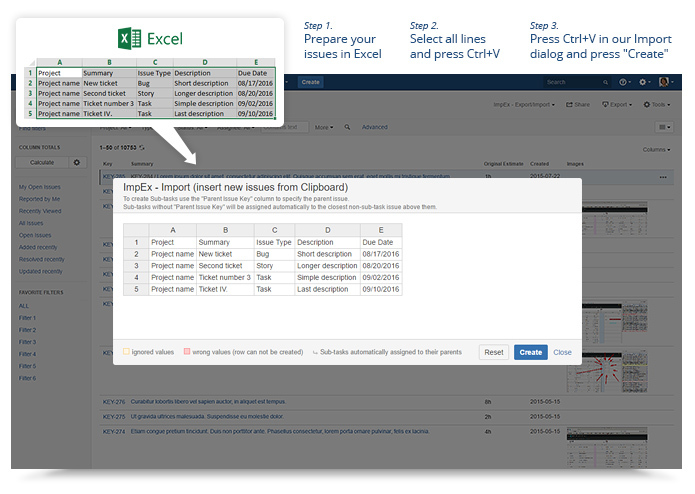Click the green Excel logo icon

coord(129,38)
